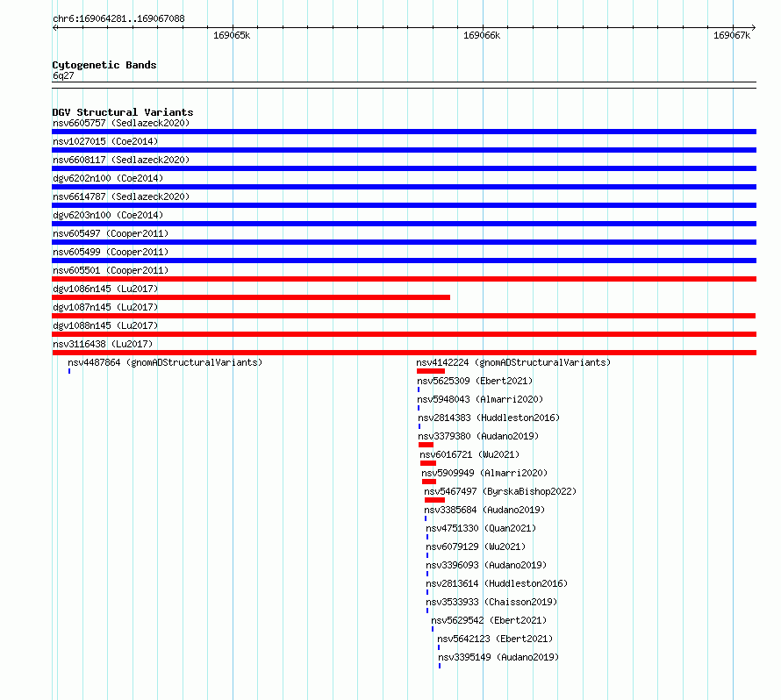This screenshot has width=781, height=700.
Task: Click the 169066k ruler label
Action: (x=482, y=35)
